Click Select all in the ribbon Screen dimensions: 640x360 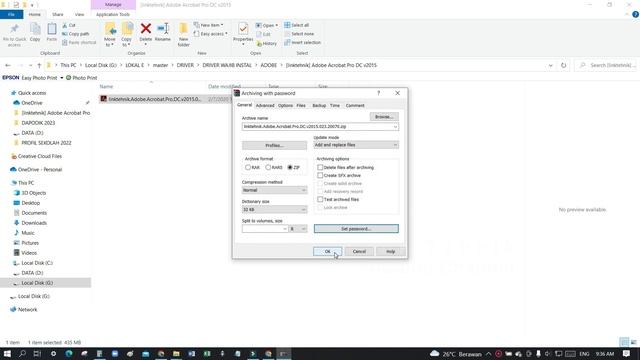[x=297, y=25]
